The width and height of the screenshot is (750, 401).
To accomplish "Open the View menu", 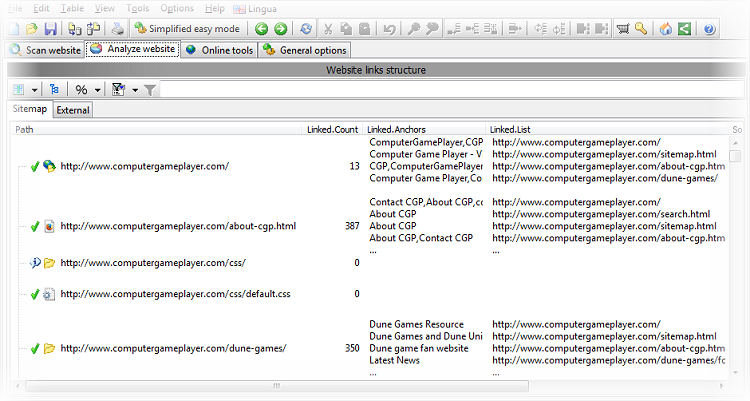I will tap(104, 8).
